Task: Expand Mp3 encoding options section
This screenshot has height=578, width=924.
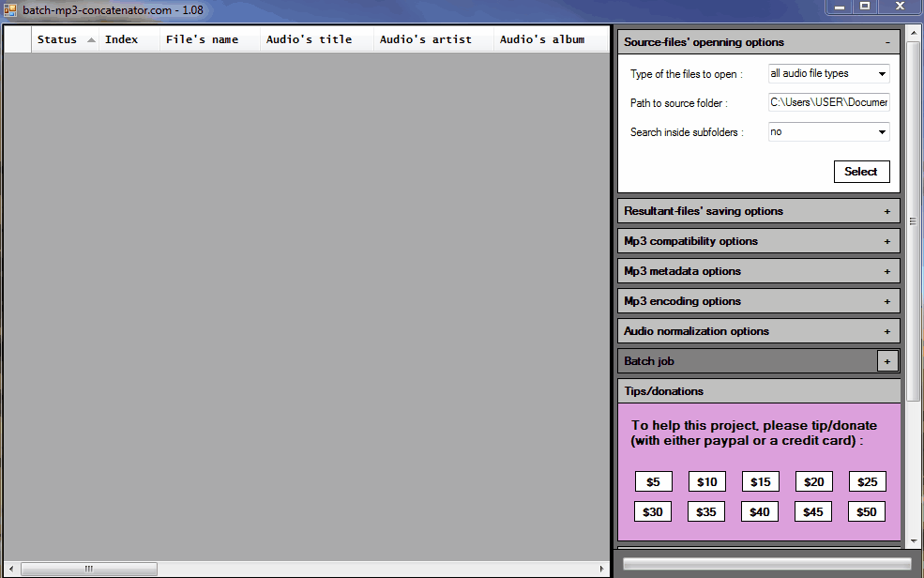Action: [x=886, y=301]
